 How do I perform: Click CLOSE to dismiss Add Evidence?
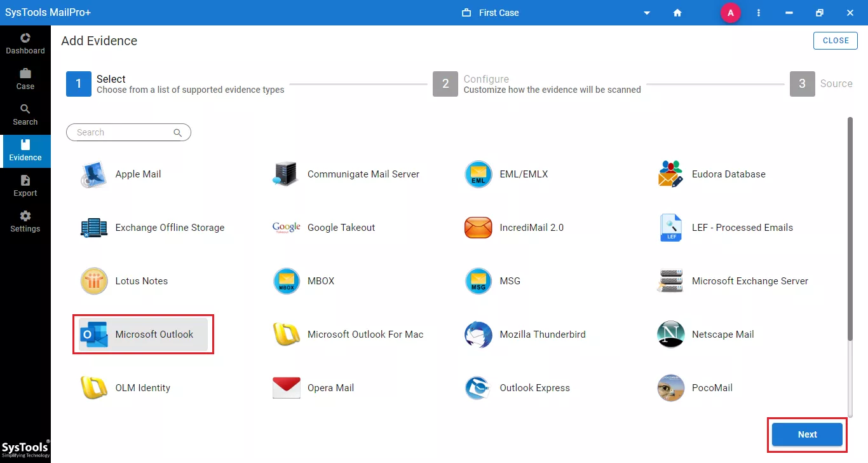tap(835, 40)
